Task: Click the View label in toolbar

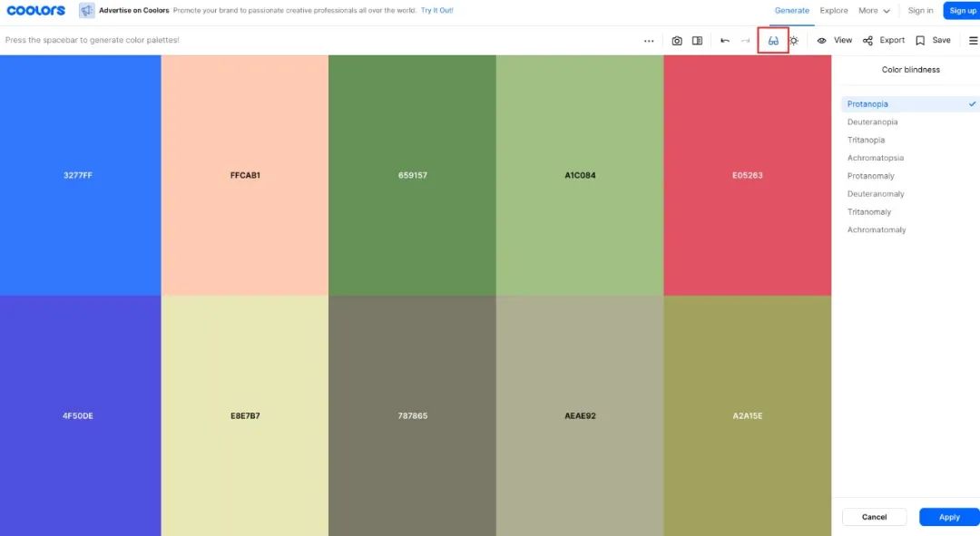Action: tap(842, 40)
